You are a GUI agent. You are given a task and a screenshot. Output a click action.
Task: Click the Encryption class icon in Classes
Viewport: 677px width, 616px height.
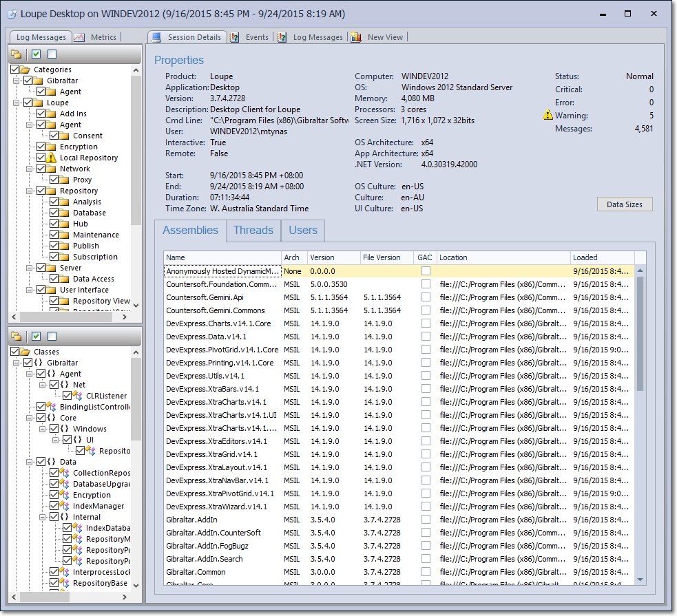(x=64, y=495)
